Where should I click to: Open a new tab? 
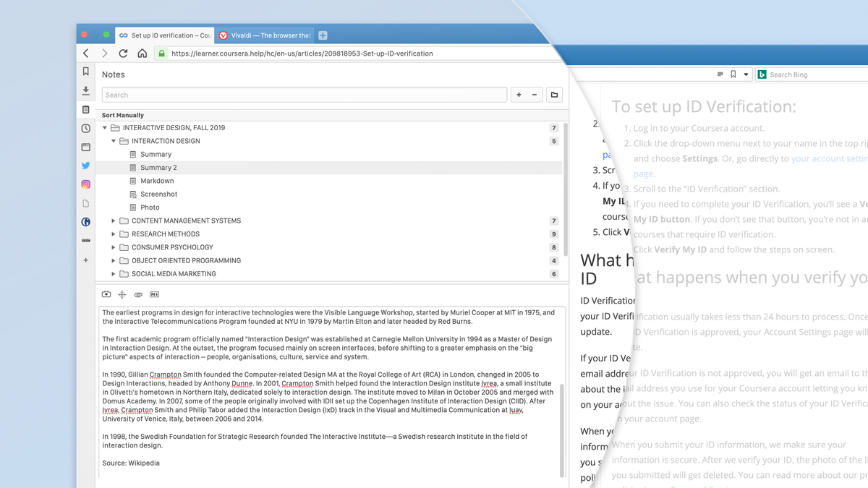click(x=323, y=35)
